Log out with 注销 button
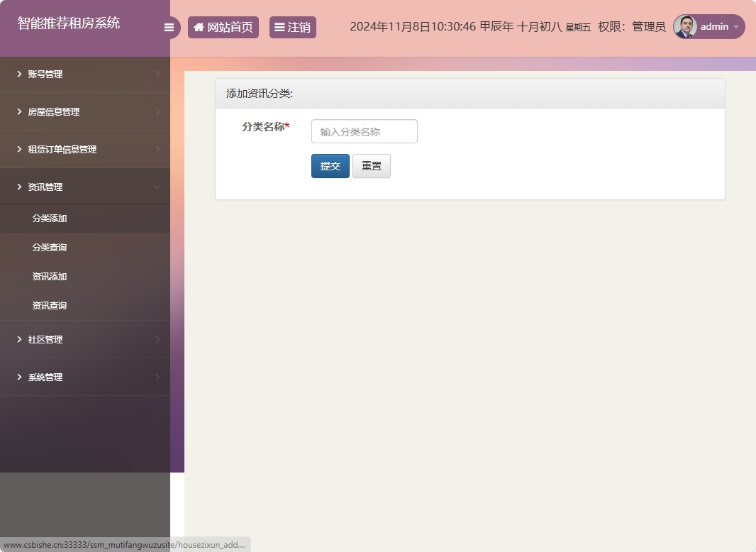 [293, 28]
